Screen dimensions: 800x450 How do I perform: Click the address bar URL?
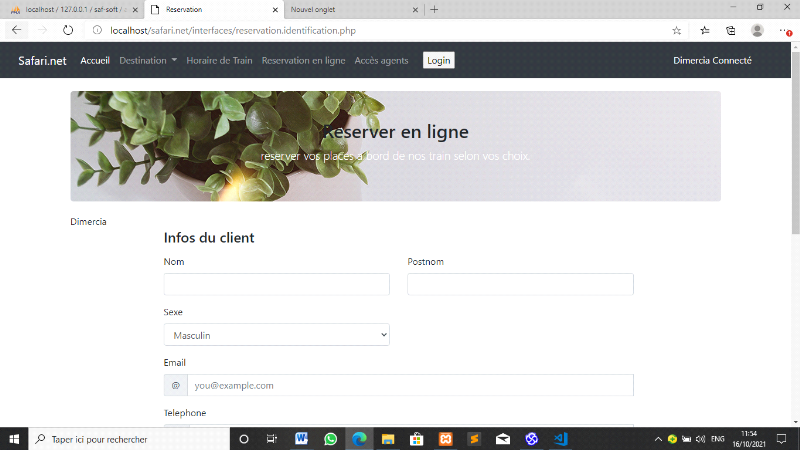tap(233, 31)
